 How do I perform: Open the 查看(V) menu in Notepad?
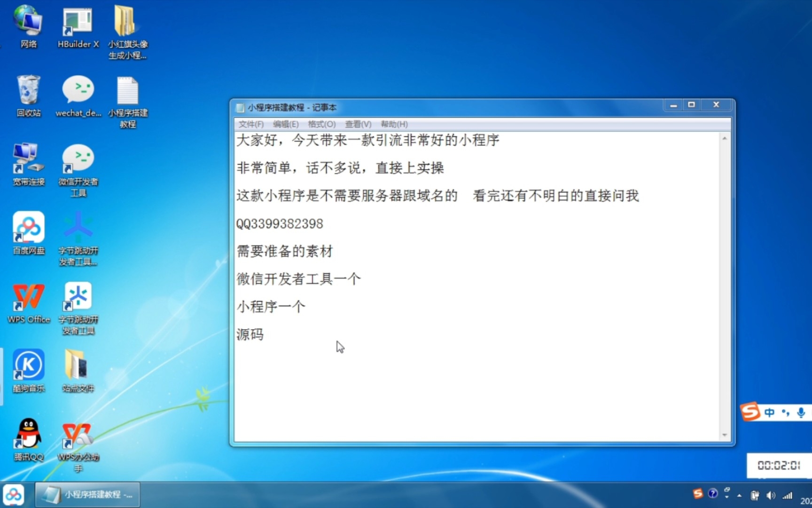click(x=358, y=124)
